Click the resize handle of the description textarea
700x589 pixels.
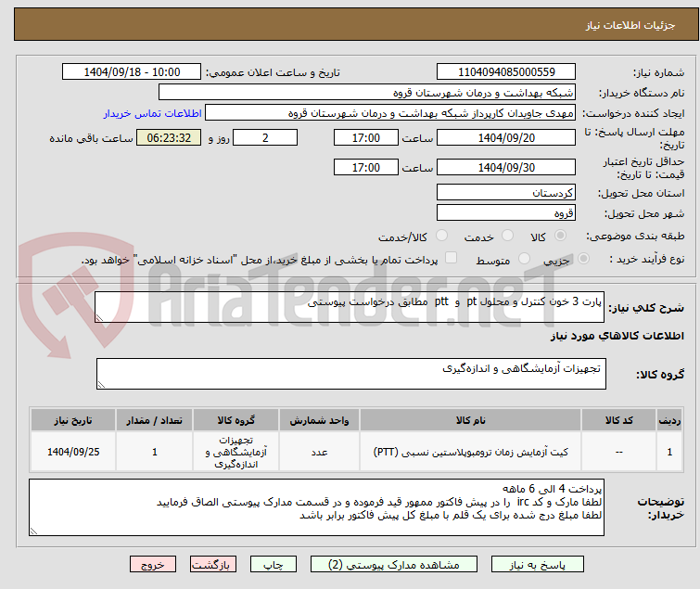[99, 318]
